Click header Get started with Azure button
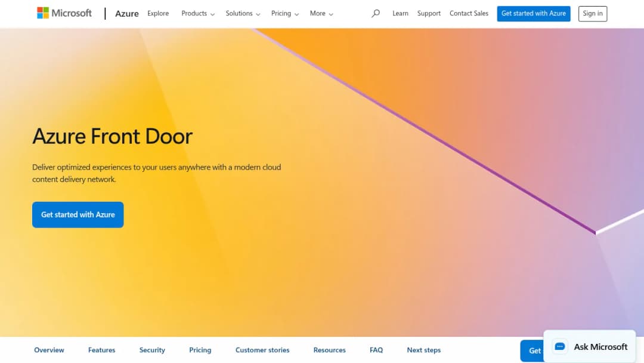 point(534,14)
